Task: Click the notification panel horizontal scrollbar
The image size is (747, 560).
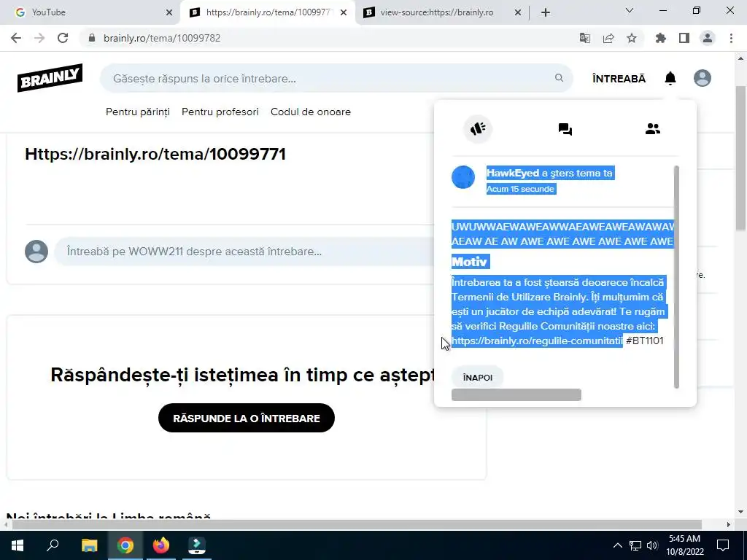Action: click(x=516, y=394)
